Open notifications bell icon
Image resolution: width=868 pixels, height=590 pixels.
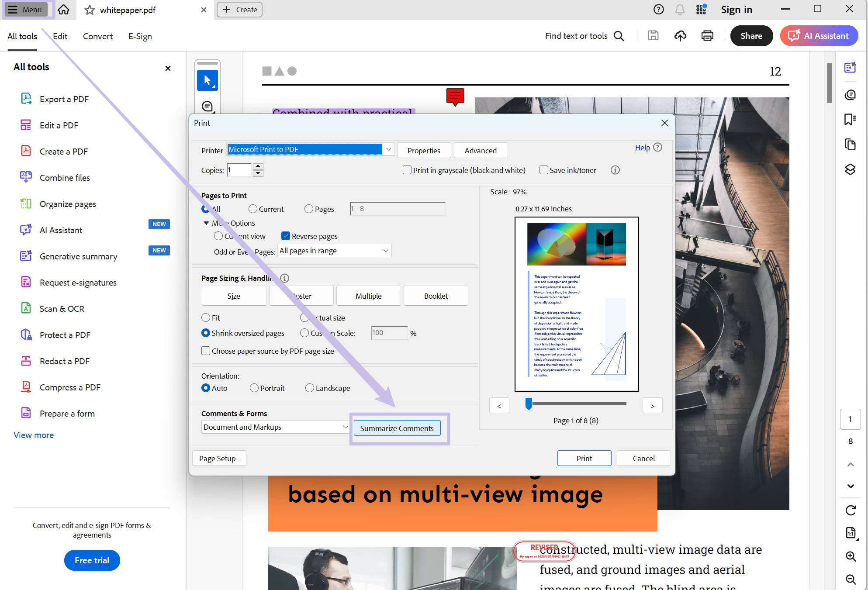click(x=680, y=10)
